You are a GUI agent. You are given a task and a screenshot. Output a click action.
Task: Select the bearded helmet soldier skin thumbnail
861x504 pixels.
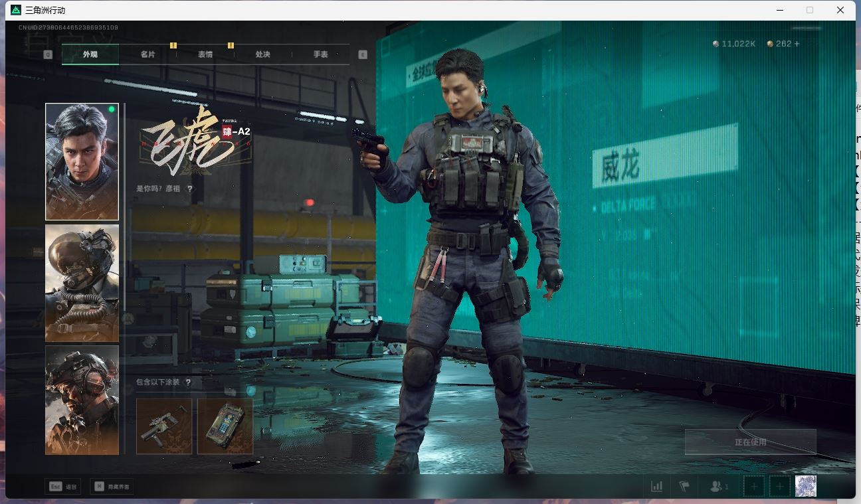pyautogui.click(x=82, y=400)
